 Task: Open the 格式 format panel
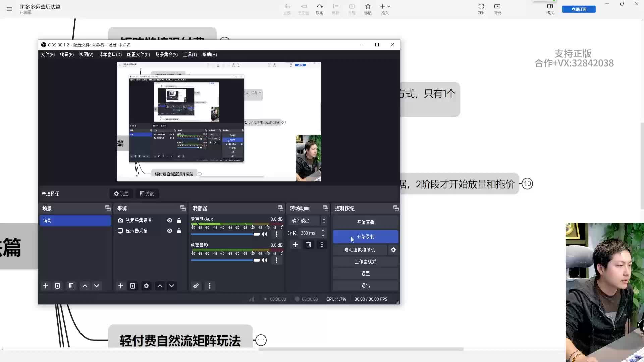pyautogui.click(x=550, y=9)
